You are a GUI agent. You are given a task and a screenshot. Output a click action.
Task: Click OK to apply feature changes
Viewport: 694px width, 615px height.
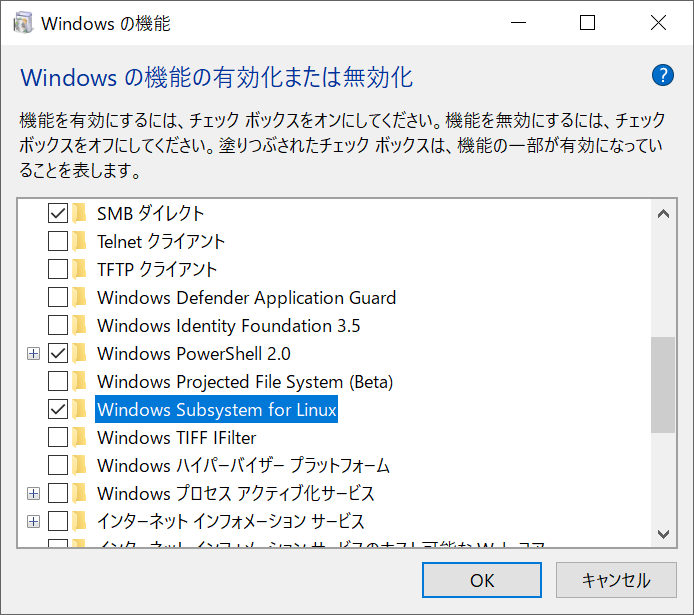[x=482, y=580]
